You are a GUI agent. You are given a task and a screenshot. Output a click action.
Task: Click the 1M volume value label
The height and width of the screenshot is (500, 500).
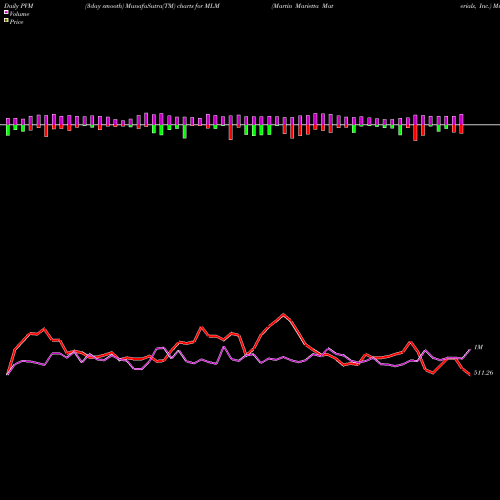[x=478, y=347]
